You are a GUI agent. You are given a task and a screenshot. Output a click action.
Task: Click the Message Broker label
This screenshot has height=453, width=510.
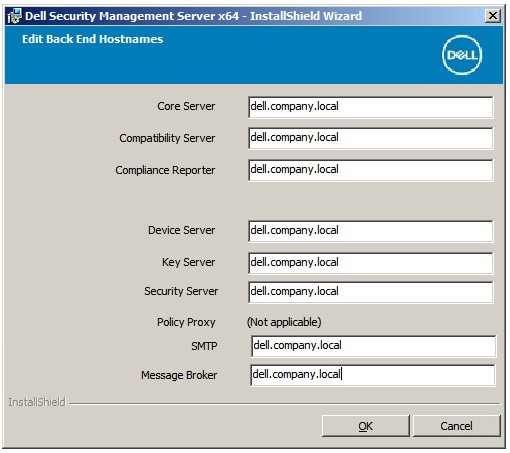pyautogui.click(x=179, y=375)
